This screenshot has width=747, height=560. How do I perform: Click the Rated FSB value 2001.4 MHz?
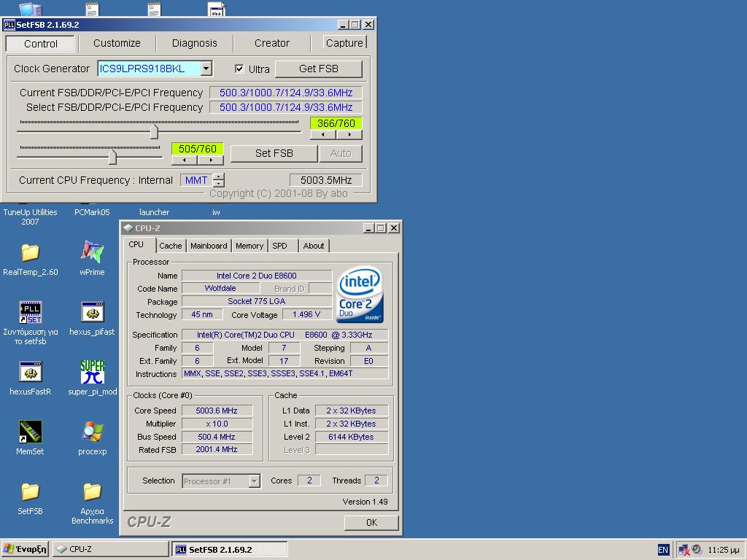point(217,449)
